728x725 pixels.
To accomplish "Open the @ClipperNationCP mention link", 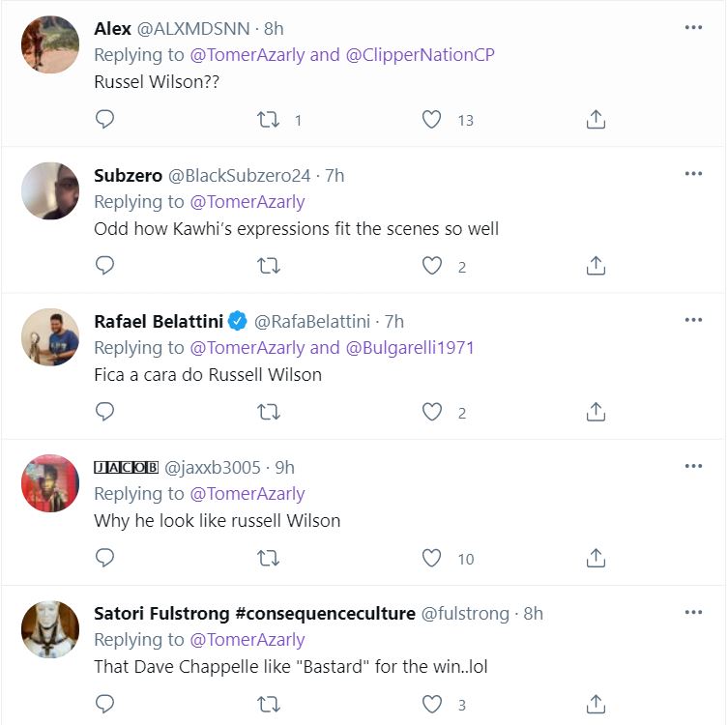I will 420,55.
